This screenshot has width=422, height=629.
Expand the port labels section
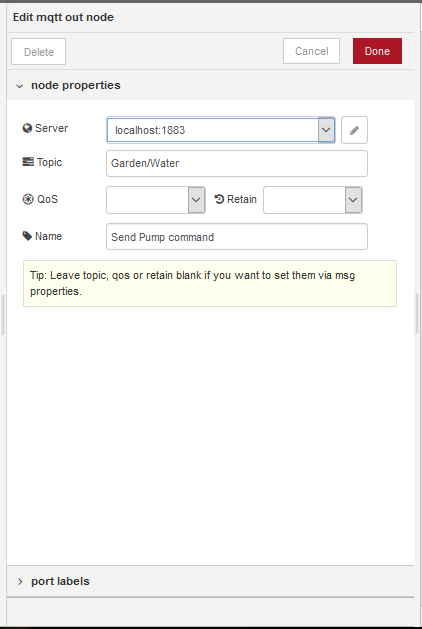coord(20,581)
